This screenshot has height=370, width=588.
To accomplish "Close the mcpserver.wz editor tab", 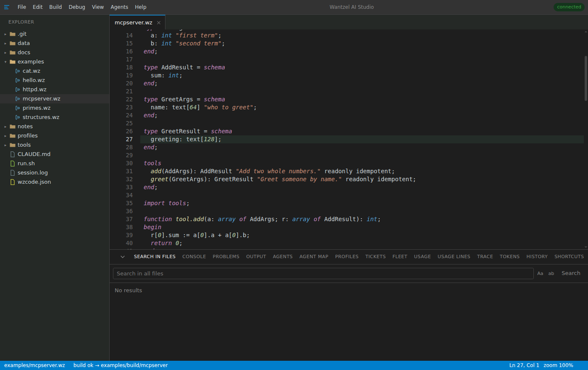I will click(x=159, y=23).
